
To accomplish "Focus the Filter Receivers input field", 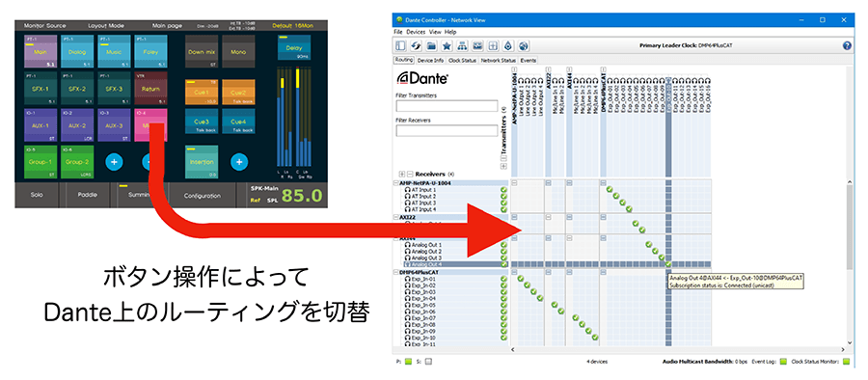I will pyautogui.click(x=447, y=130).
